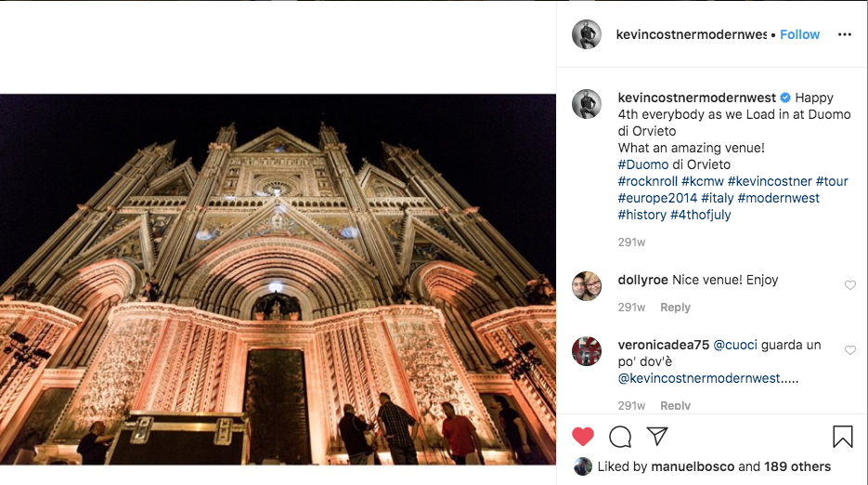Save post with bookmark icon
This screenshot has height=485, width=868.
[842, 436]
